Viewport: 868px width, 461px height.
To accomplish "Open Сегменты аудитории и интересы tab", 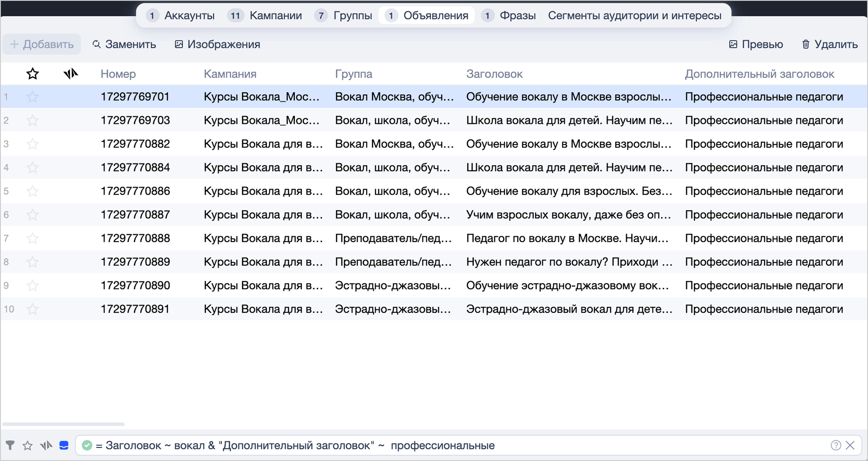I will pos(634,16).
